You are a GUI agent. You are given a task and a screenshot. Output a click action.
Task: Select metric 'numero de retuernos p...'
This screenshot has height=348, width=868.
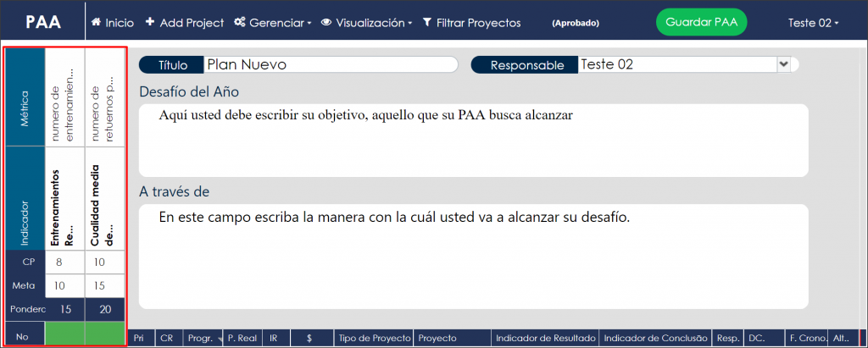[x=104, y=97]
